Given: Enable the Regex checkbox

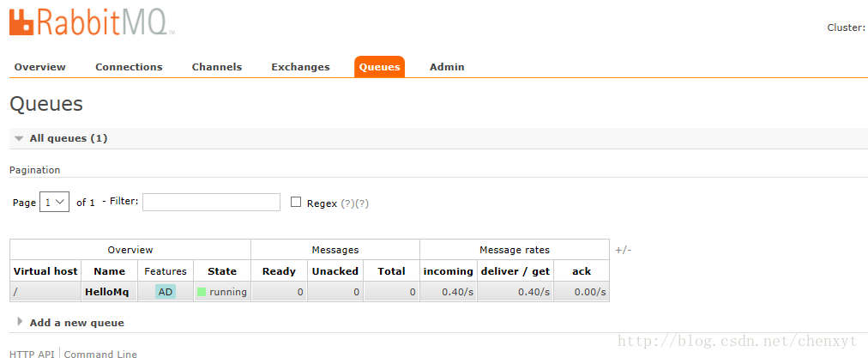Looking at the screenshot, I should [x=296, y=203].
